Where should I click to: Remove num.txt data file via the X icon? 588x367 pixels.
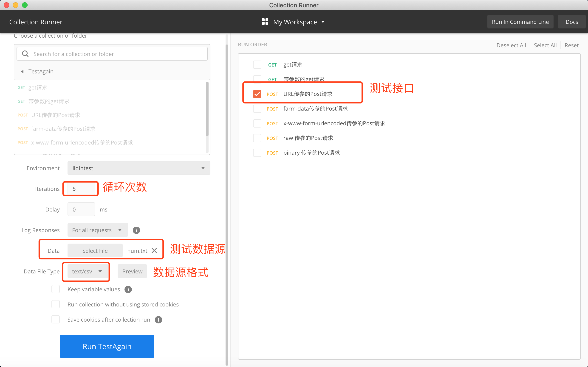155,250
